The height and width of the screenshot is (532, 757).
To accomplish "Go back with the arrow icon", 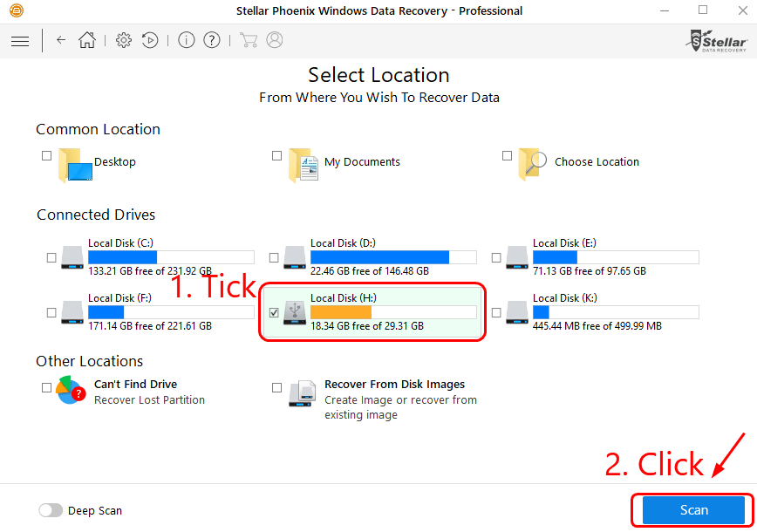I will 61,40.
